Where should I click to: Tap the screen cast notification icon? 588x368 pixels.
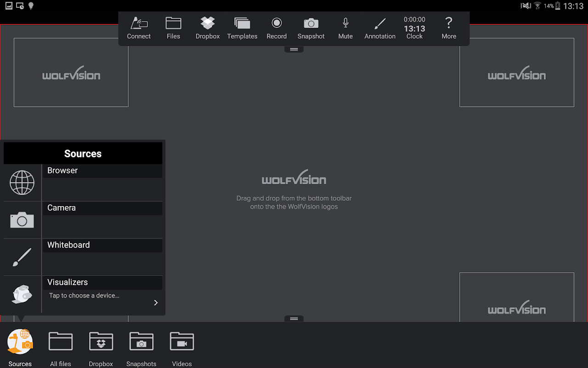tap(20, 6)
